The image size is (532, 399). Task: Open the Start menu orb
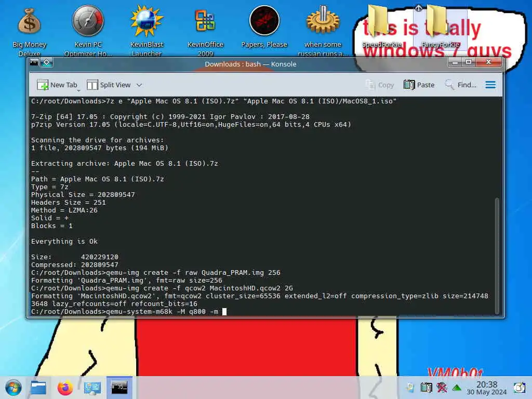(x=13, y=388)
